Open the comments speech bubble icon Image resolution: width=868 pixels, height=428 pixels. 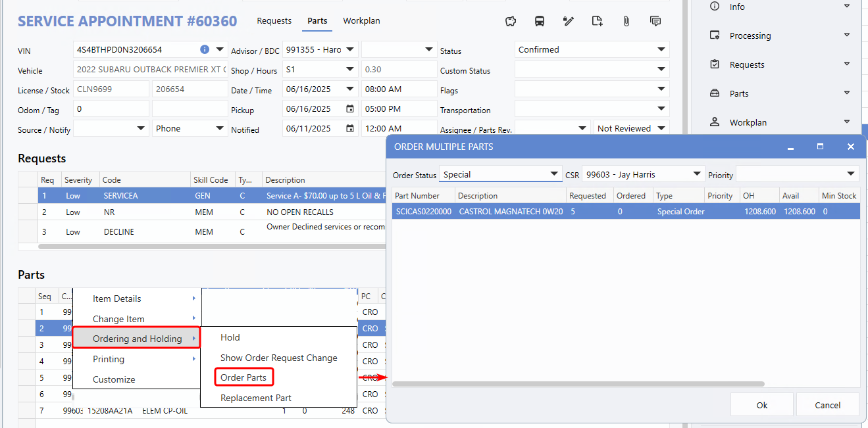[655, 21]
